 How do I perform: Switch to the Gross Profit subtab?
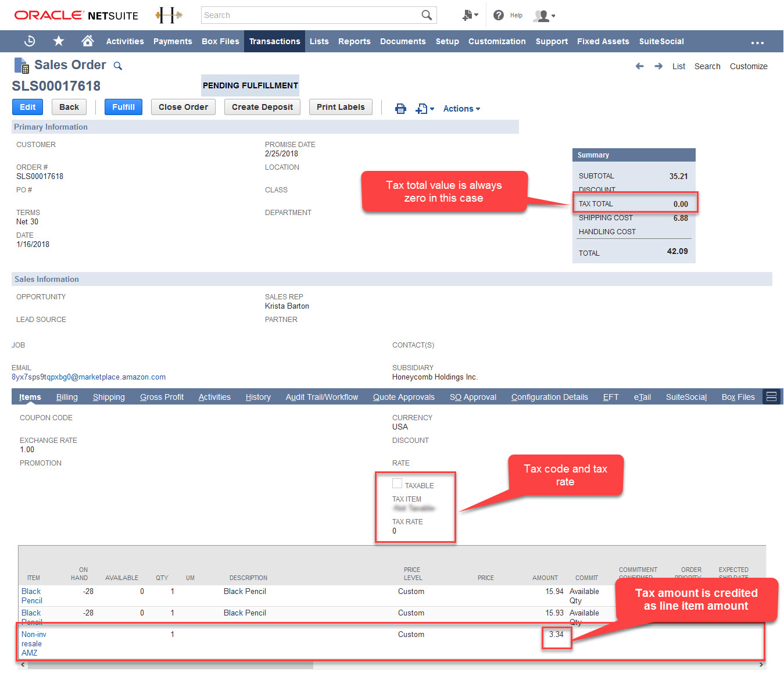[x=162, y=397]
